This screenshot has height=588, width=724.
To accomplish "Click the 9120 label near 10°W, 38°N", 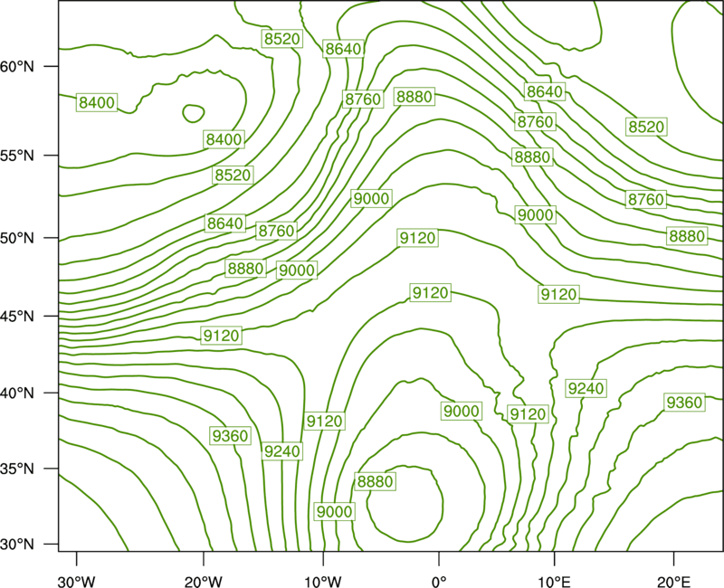I will tap(325, 421).
